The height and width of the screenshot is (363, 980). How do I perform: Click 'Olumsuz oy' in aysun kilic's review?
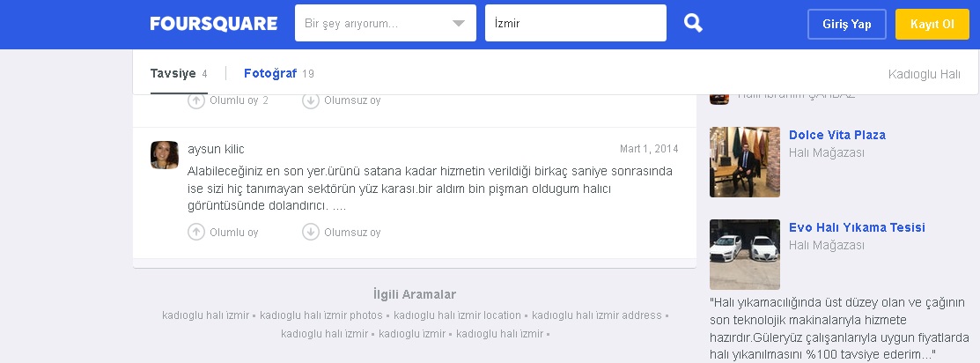[x=352, y=233]
